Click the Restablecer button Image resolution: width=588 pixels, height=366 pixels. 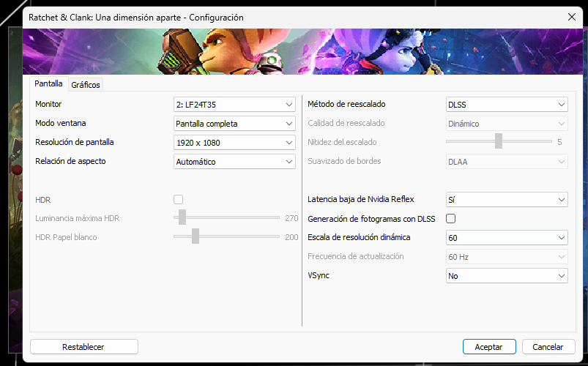tap(83, 347)
